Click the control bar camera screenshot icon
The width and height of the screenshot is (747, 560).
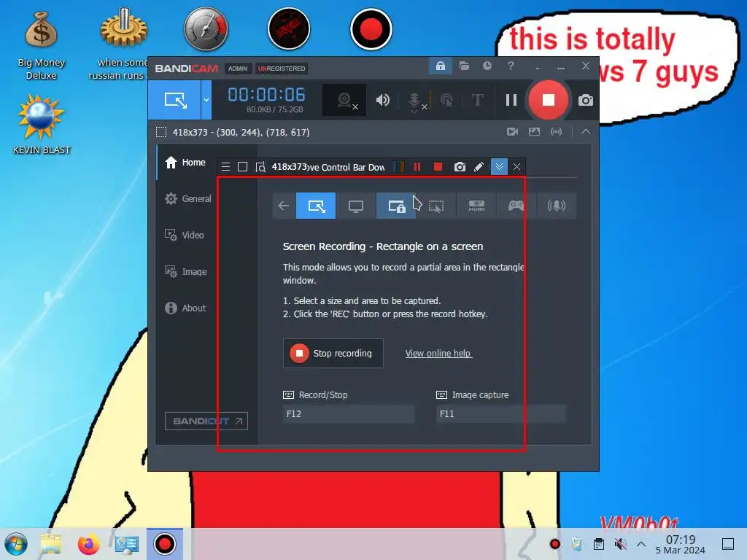coord(460,167)
